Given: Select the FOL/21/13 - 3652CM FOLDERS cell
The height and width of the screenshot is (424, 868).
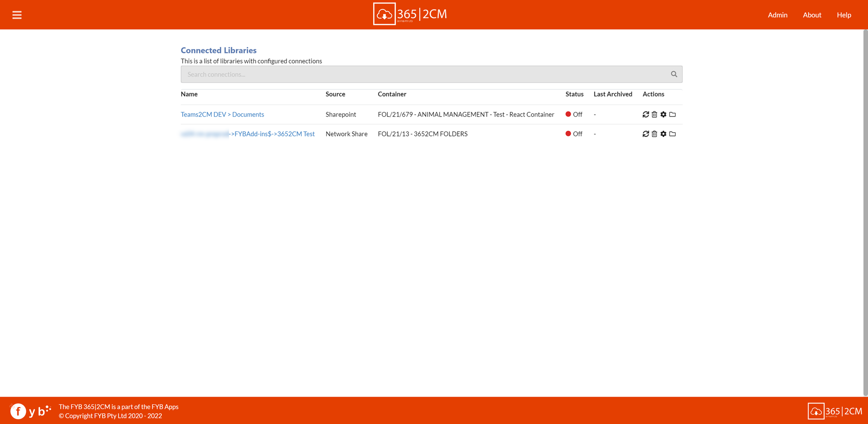Looking at the screenshot, I should tap(423, 134).
